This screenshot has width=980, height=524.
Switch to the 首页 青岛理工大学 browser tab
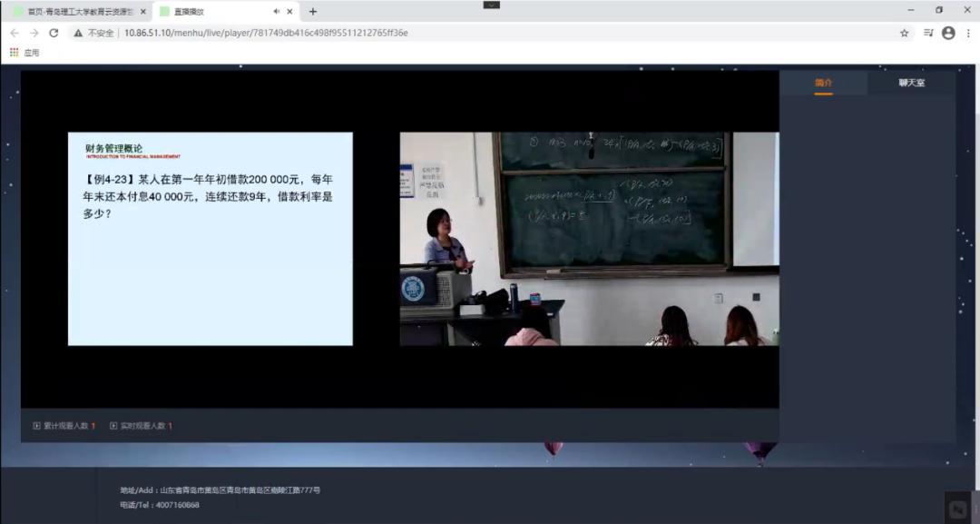pyautogui.click(x=77, y=12)
